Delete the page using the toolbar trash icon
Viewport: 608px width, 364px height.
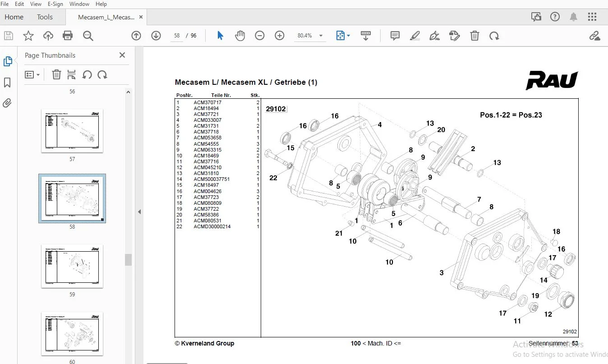[x=474, y=36]
